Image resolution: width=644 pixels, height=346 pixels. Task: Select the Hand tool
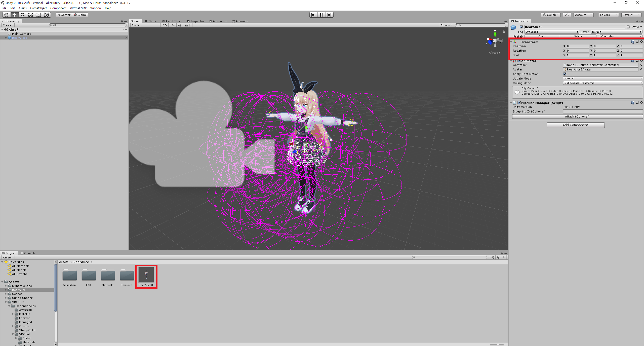coord(6,15)
